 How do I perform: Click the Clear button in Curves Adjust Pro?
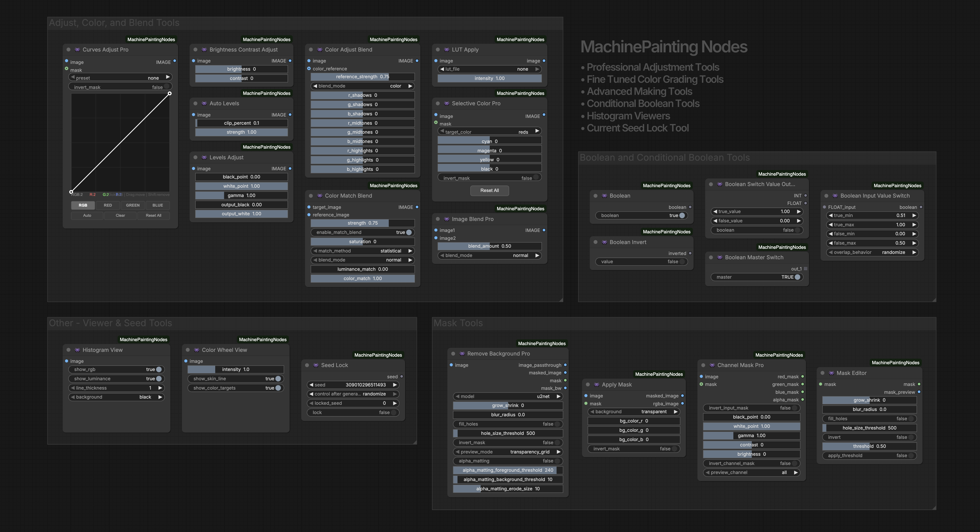coord(120,216)
